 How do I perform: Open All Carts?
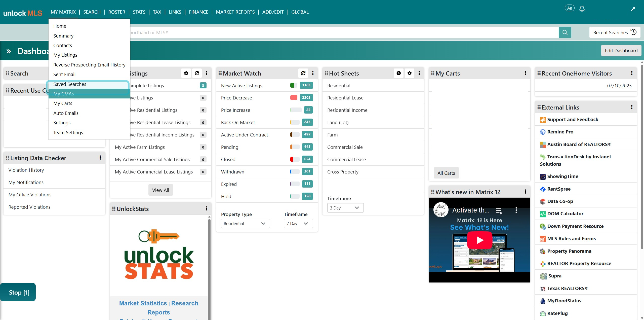point(446,173)
